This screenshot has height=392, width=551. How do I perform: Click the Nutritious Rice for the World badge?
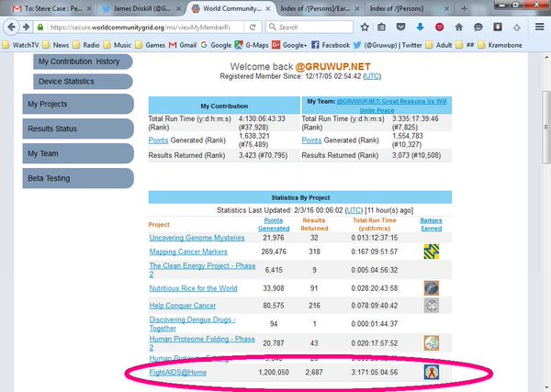[432, 288]
